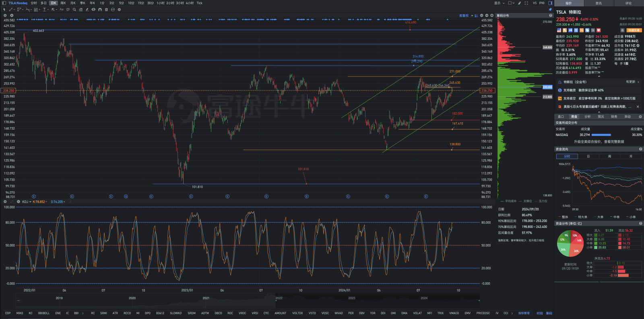
Task: Open drawing toolbar settings gear
Action: [119, 9]
